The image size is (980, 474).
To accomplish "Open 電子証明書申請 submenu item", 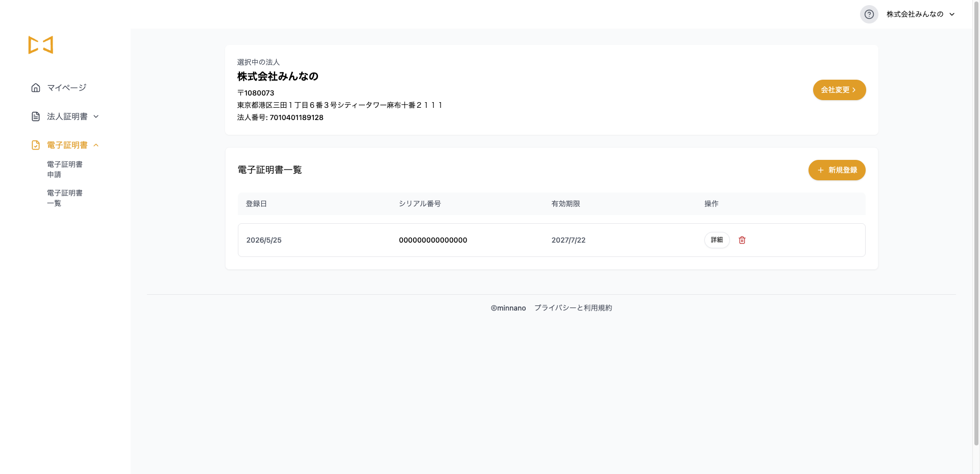I will (x=65, y=169).
